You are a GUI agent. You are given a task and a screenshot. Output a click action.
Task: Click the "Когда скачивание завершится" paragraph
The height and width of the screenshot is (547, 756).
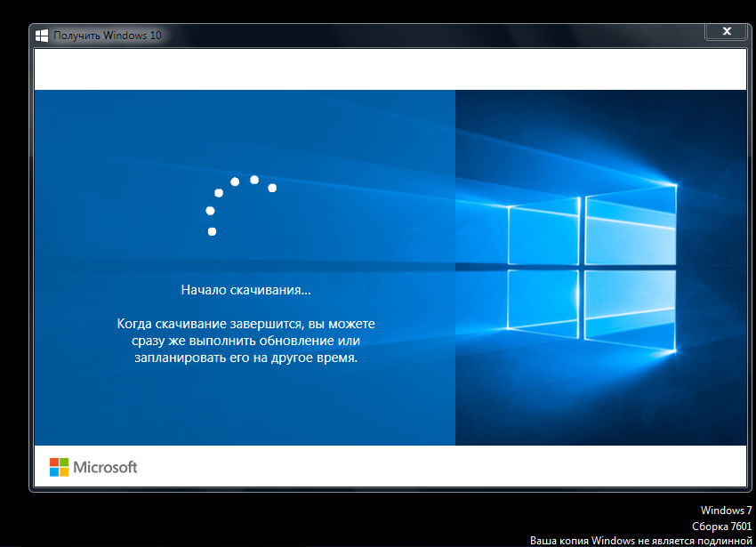245,341
